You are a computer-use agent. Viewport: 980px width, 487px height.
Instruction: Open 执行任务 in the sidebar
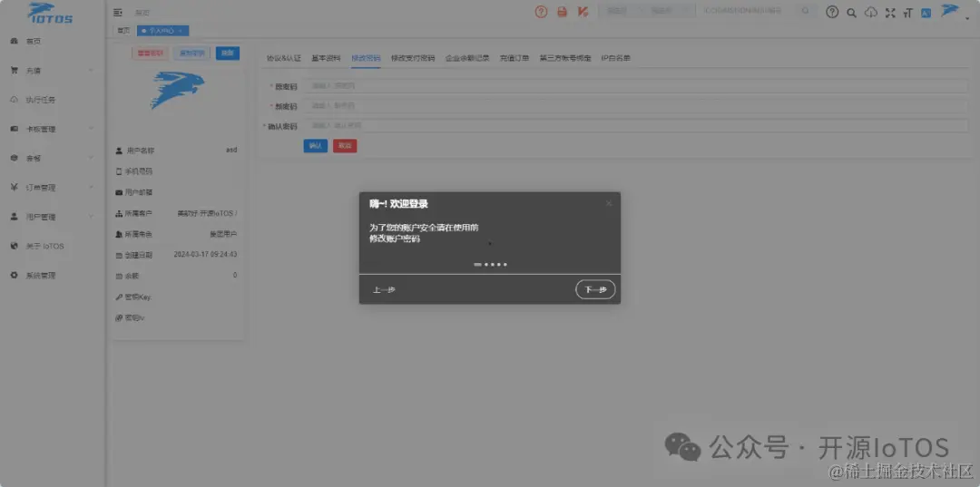click(x=53, y=100)
